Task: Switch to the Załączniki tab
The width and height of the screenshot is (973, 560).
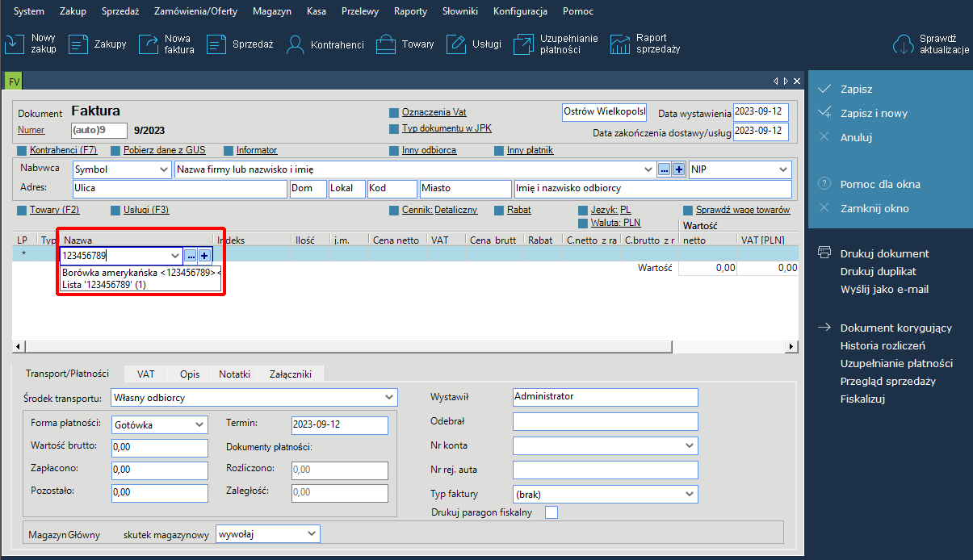Action: point(291,374)
